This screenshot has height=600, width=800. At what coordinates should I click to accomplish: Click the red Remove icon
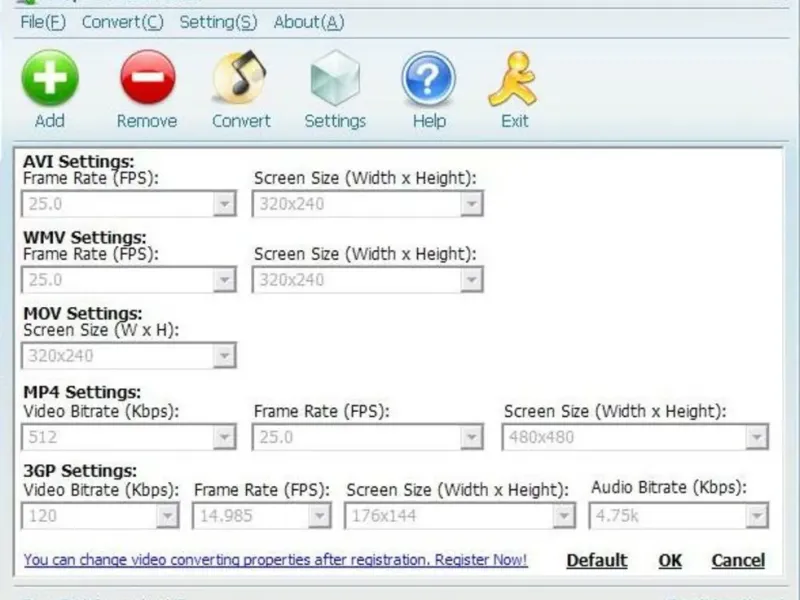coord(148,78)
